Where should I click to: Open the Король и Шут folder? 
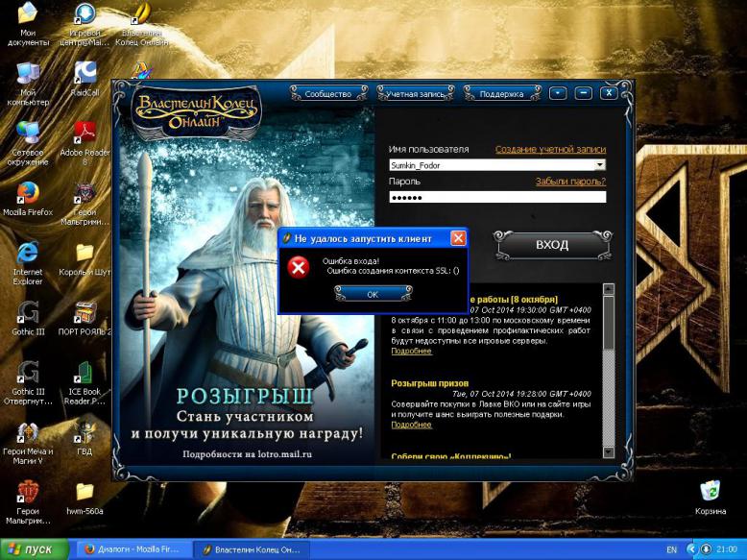click(84, 259)
